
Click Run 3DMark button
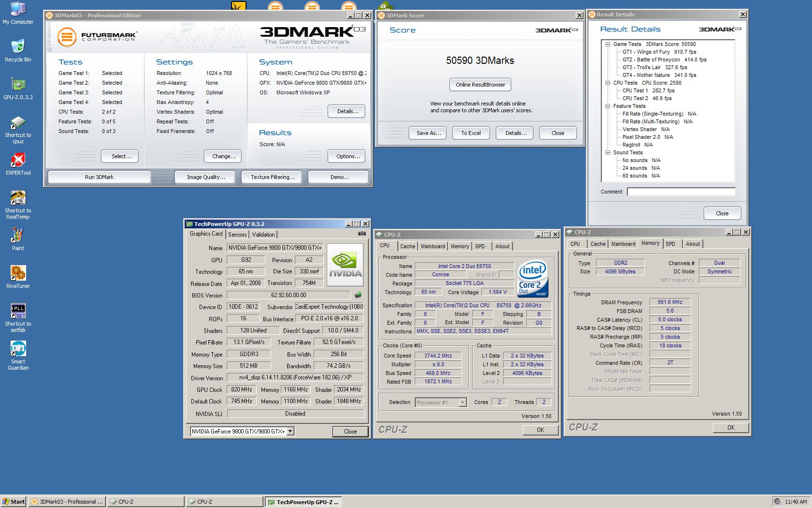[x=99, y=177]
